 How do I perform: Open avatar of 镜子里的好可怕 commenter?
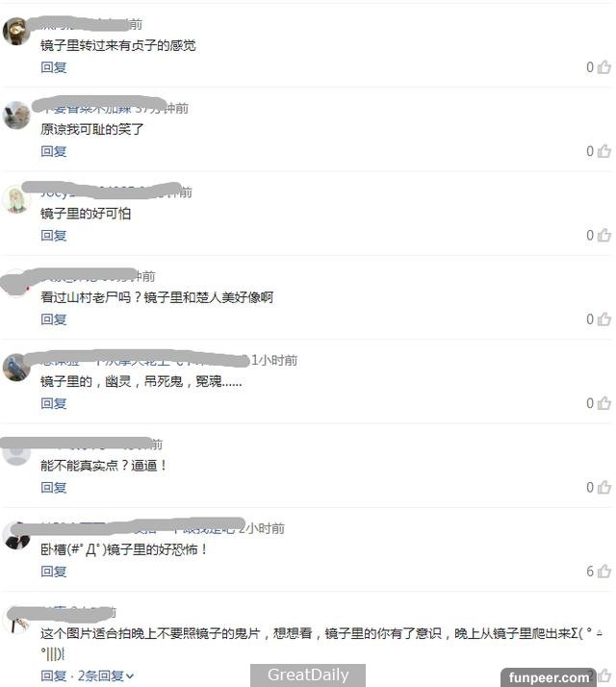[x=16, y=199]
